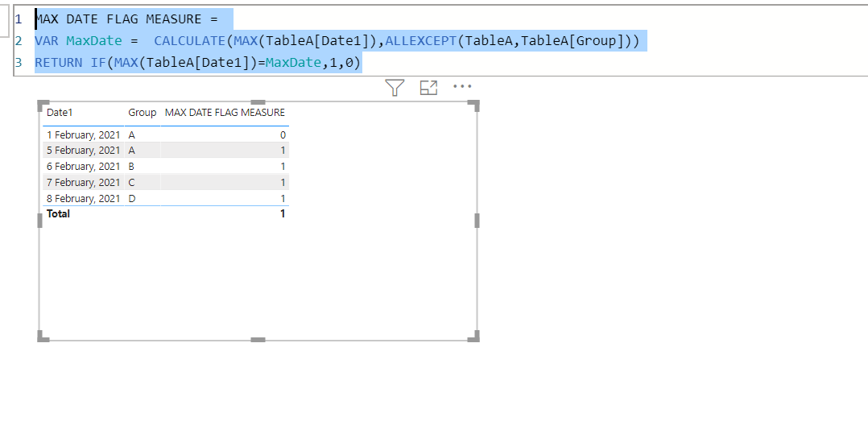This screenshot has width=868, height=430.
Task: Click RETURN keyword in formula line 3
Action: (x=58, y=63)
